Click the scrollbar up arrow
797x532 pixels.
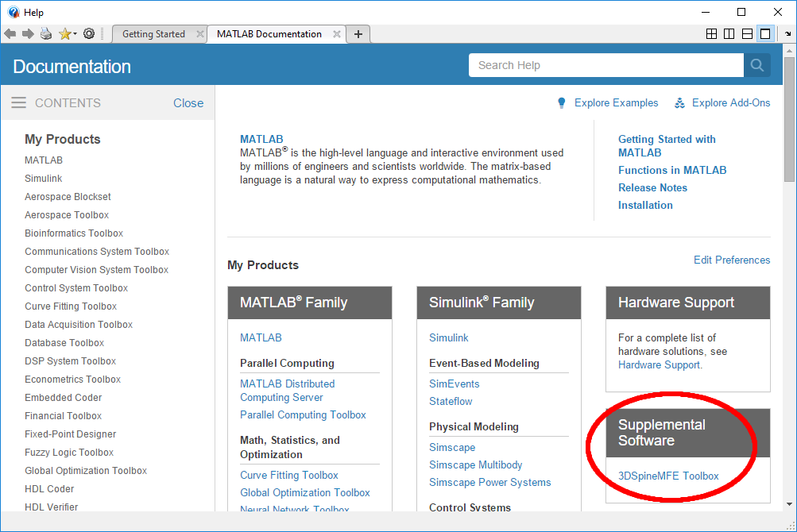(x=789, y=51)
